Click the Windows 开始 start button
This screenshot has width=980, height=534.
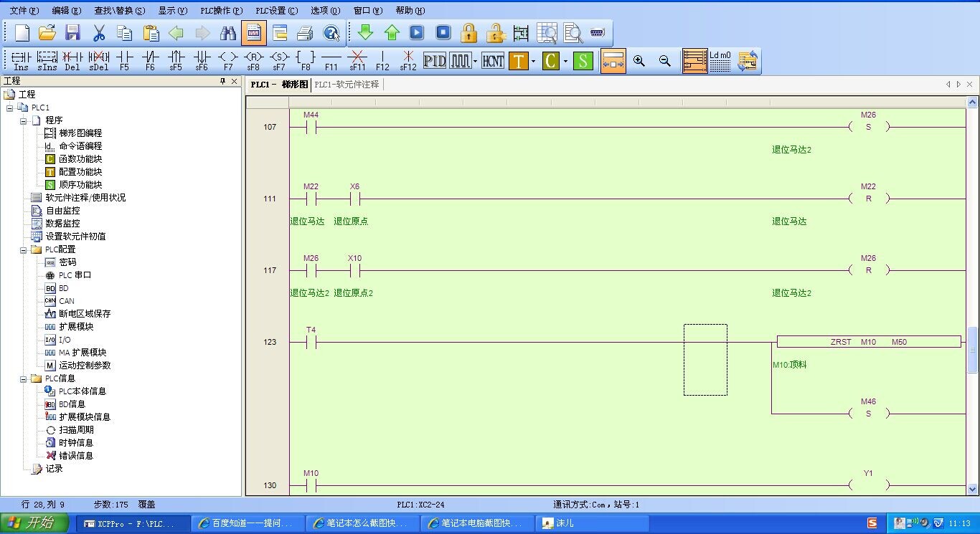34,523
